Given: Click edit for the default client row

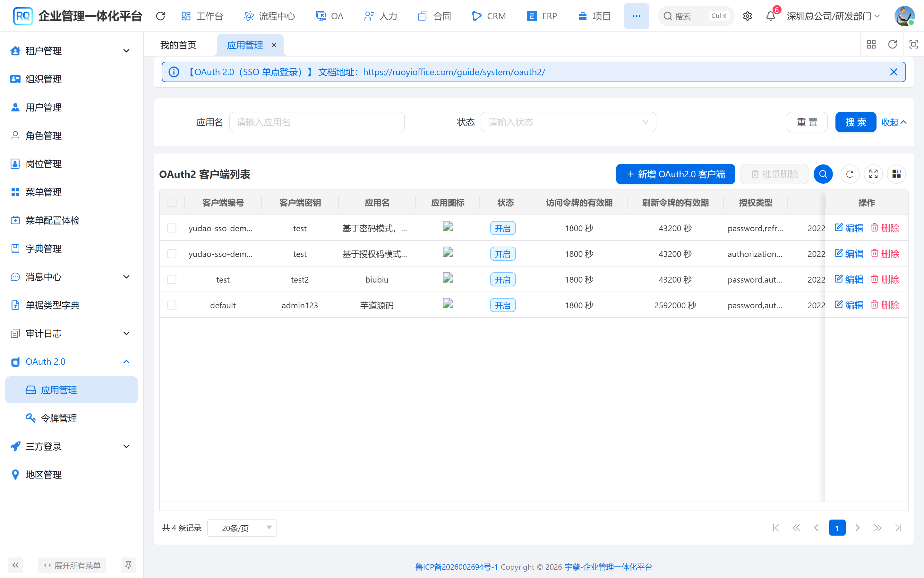Looking at the screenshot, I should coord(849,305).
